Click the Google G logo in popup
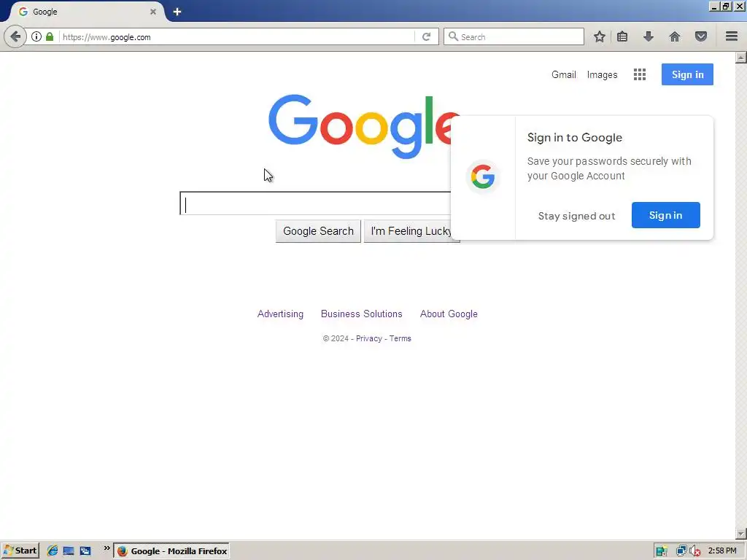The height and width of the screenshot is (560, 747). [483, 176]
